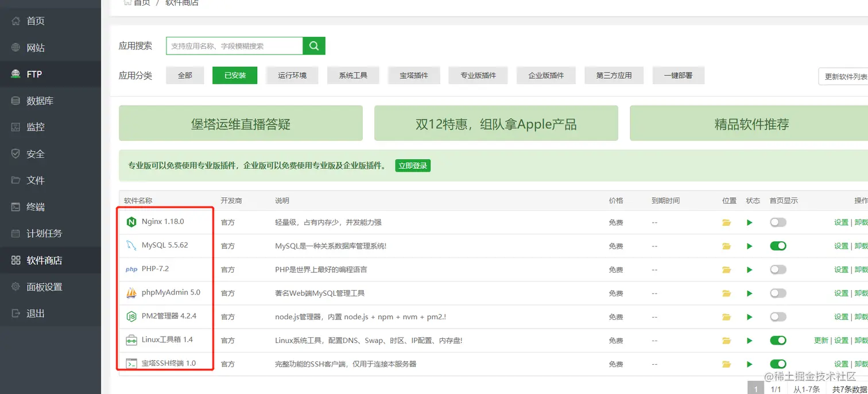Open FTP in the sidebar

(x=51, y=74)
